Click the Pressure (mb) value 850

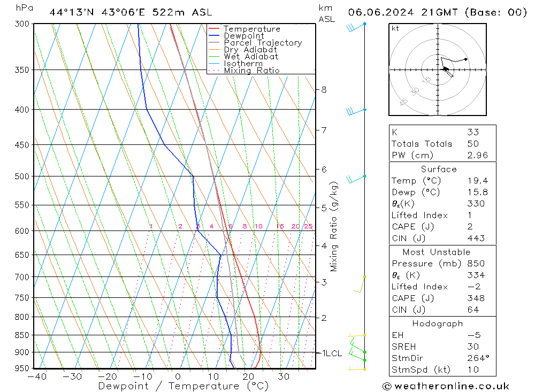click(476, 263)
